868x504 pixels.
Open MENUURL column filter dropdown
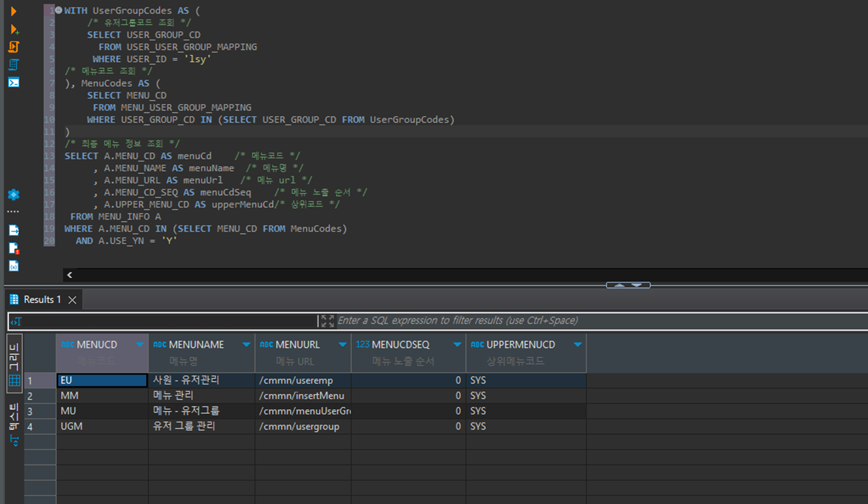[342, 345]
